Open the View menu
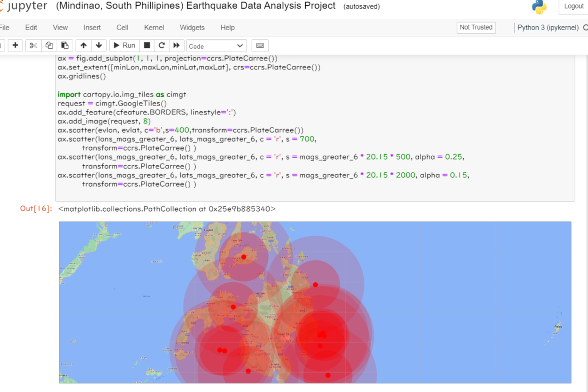Screen dimensions: 588x392 pyautogui.click(x=60, y=27)
